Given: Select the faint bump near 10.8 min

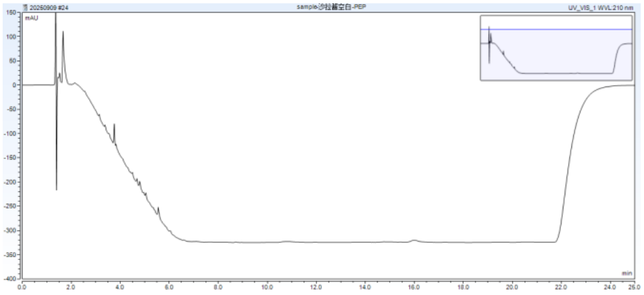Looking at the screenshot, I should click(x=287, y=241).
